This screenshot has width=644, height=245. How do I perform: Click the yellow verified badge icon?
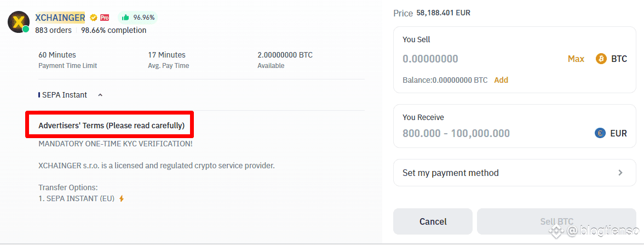(94, 18)
